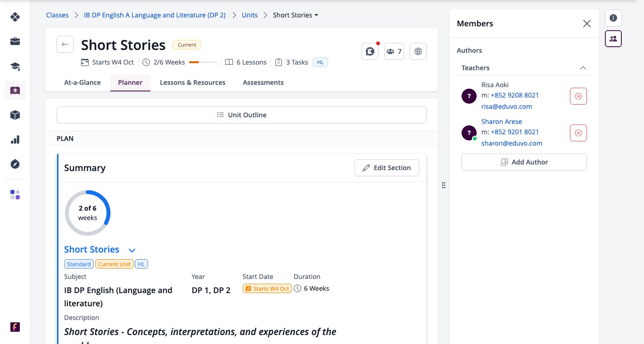Grab the panel resize handle dots
Screen dimensions: 644x344
tap(444, 185)
